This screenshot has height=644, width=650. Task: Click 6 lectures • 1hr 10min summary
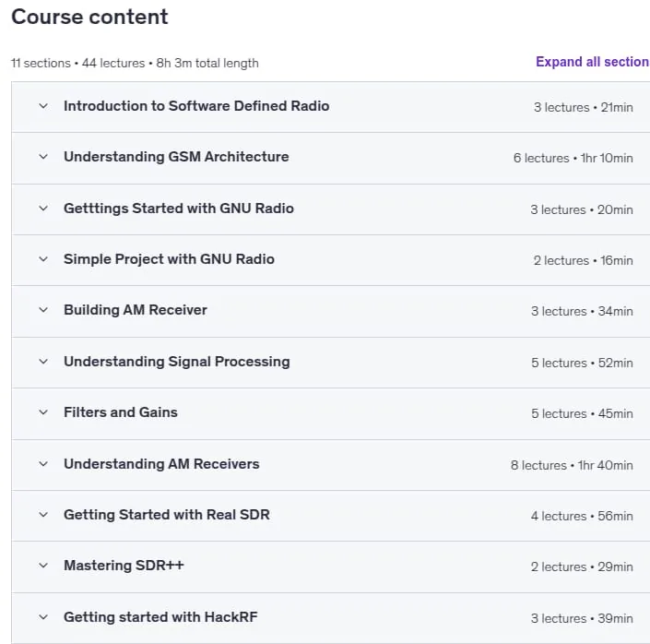pos(573,158)
